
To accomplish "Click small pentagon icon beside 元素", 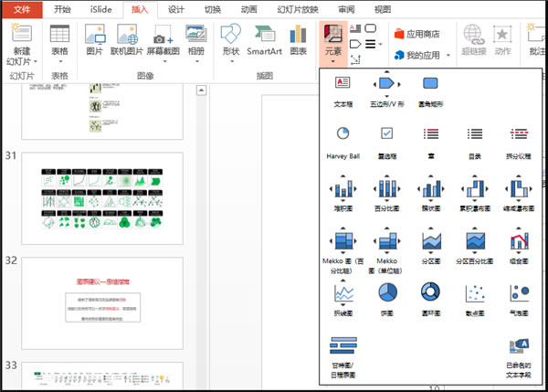I will pos(355,44).
